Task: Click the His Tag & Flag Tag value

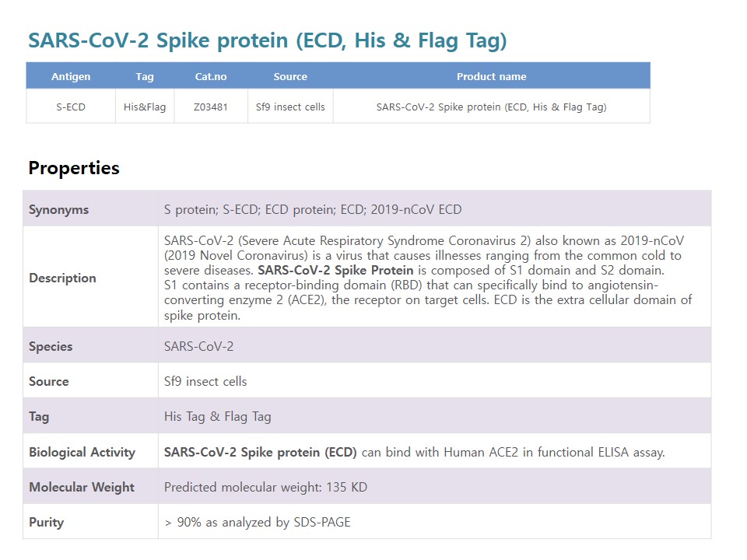Action: coord(217,417)
